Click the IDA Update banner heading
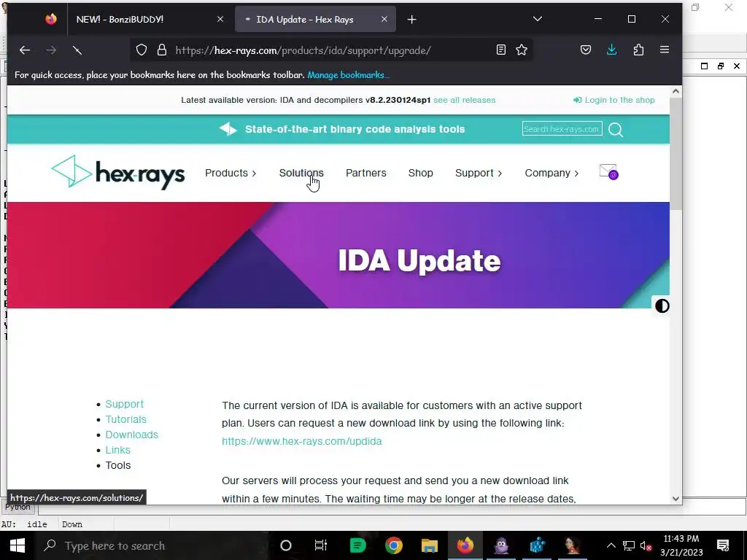 coord(419,260)
